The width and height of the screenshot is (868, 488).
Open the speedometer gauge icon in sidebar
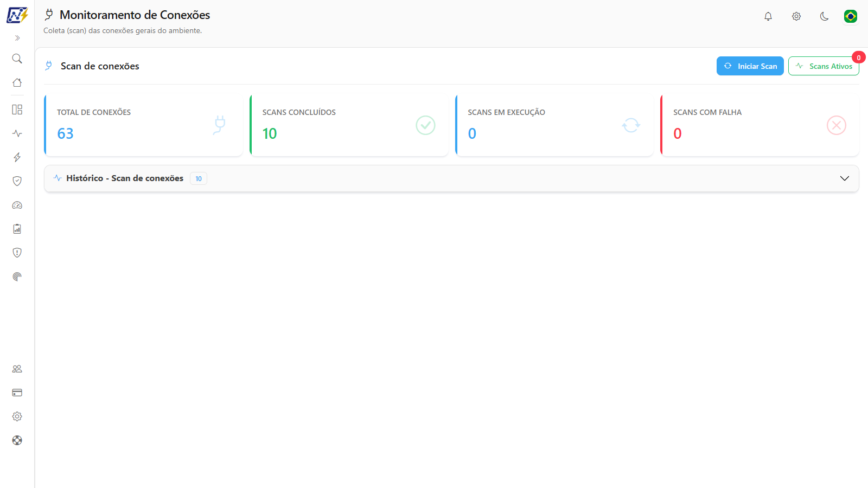(x=17, y=205)
